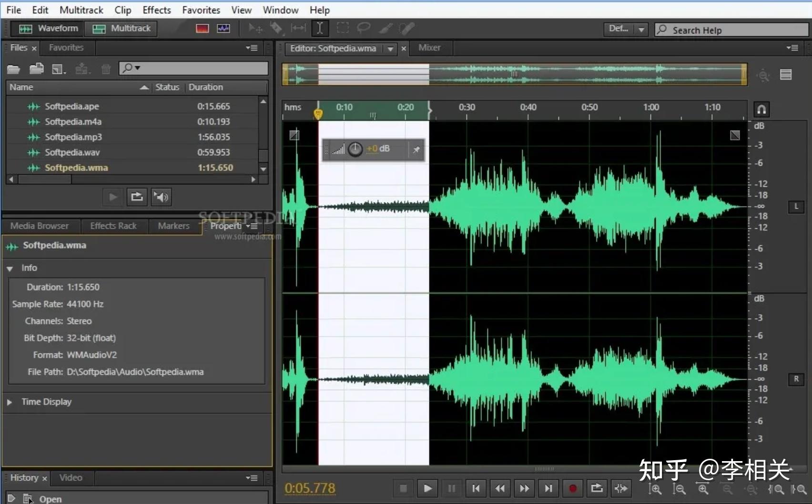The height and width of the screenshot is (504, 812).
Task: Click the Open File folder icon
Action: click(x=13, y=70)
